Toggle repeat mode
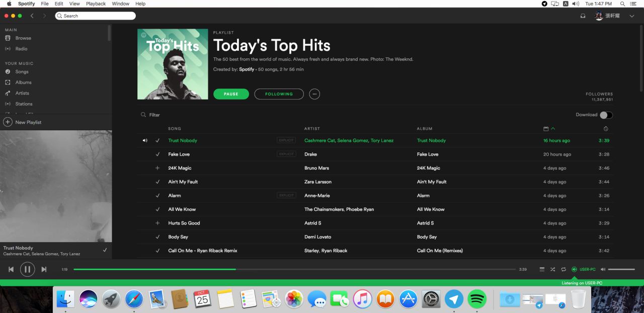Screen dimensions: 644x313 point(563,269)
